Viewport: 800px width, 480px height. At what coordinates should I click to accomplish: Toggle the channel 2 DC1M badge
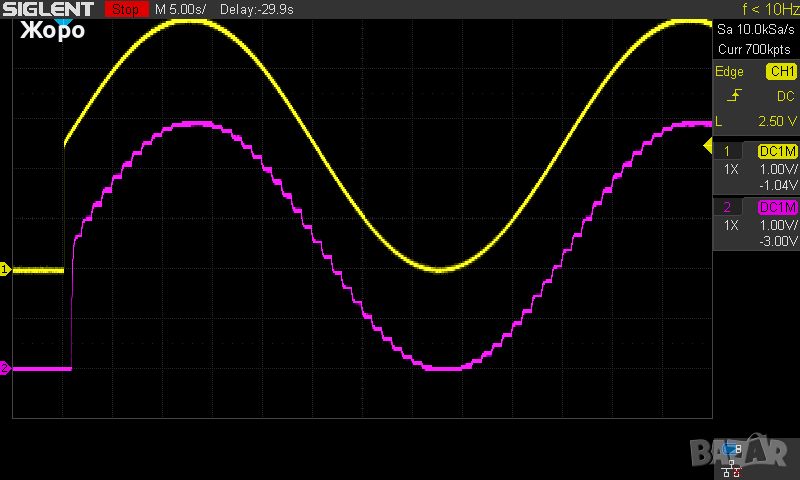point(778,207)
